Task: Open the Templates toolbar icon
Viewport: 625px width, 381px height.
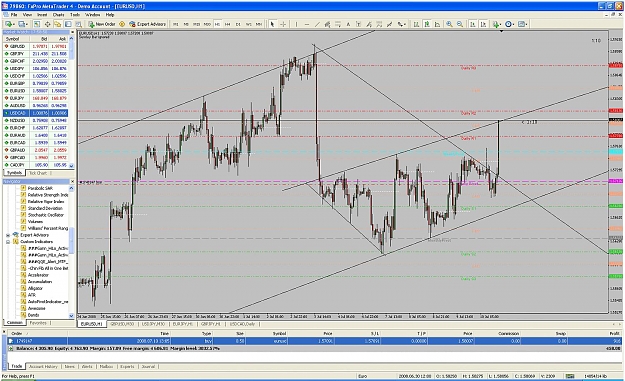Action: coord(521,24)
